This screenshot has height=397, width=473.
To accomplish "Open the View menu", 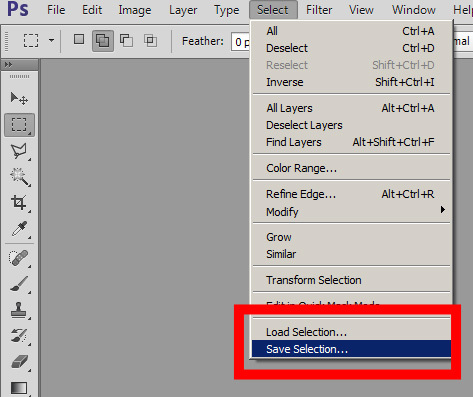I will pos(361,10).
